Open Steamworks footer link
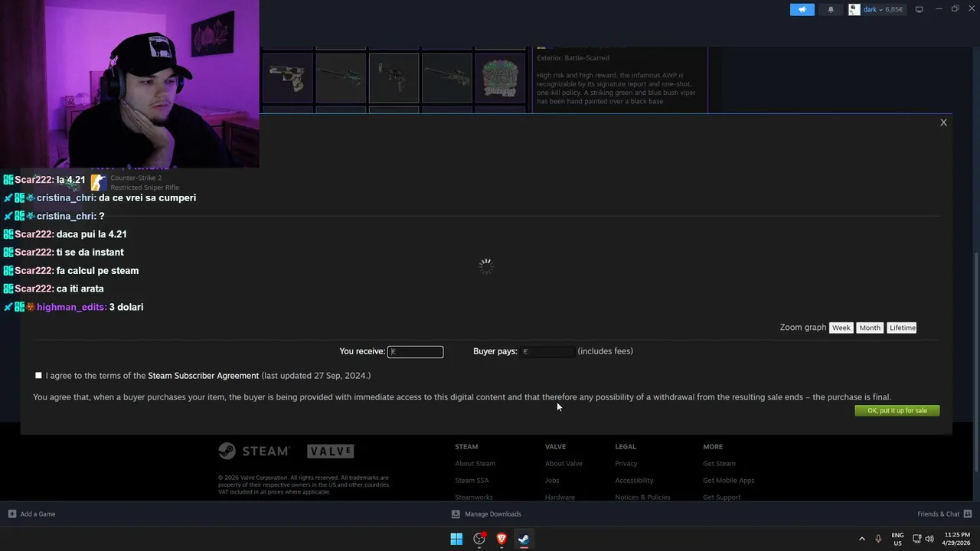Viewport: 980px width, 551px height. click(x=474, y=497)
